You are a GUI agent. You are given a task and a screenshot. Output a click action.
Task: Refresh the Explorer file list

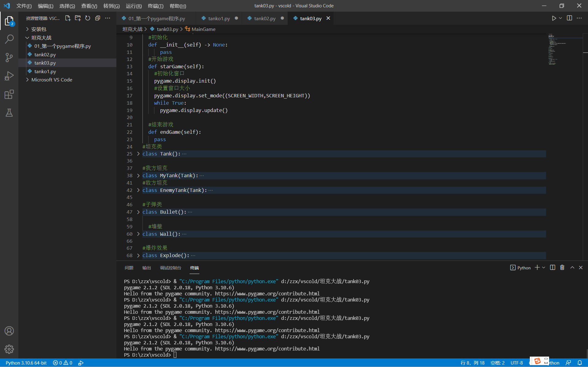88,18
